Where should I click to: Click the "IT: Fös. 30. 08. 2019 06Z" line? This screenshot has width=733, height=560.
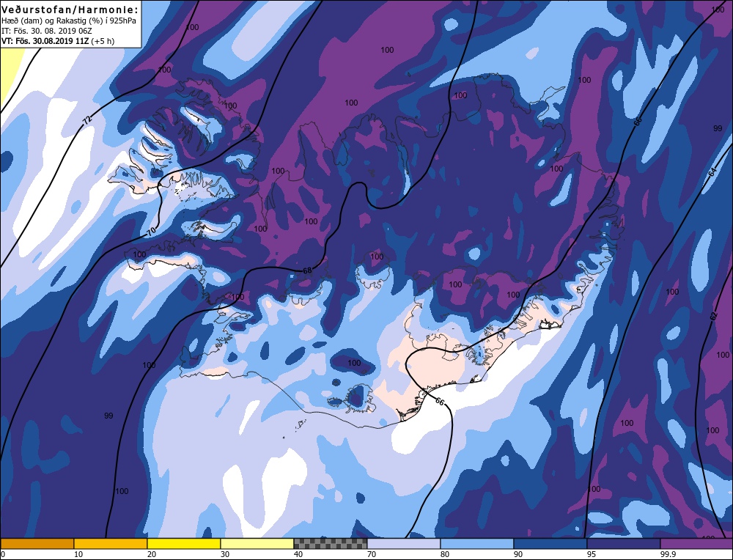pos(47,31)
